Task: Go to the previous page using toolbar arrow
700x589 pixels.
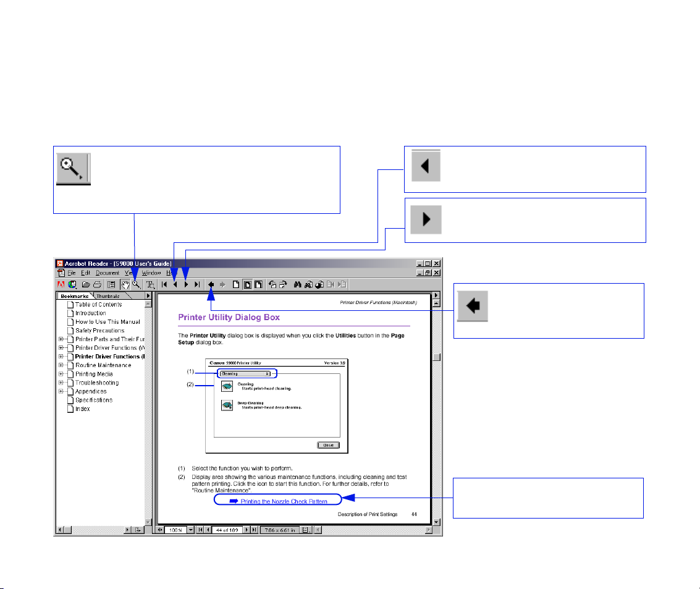Action: click(x=175, y=285)
